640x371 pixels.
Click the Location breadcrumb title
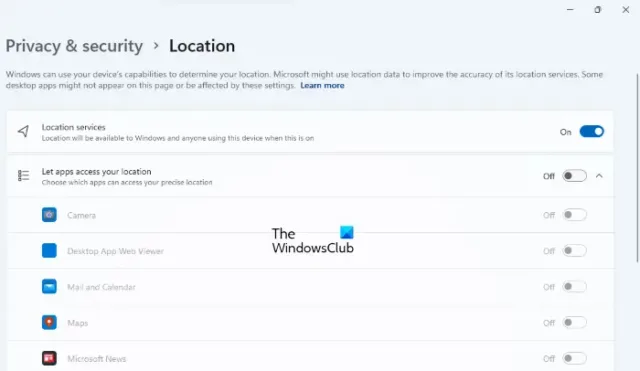(x=202, y=46)
